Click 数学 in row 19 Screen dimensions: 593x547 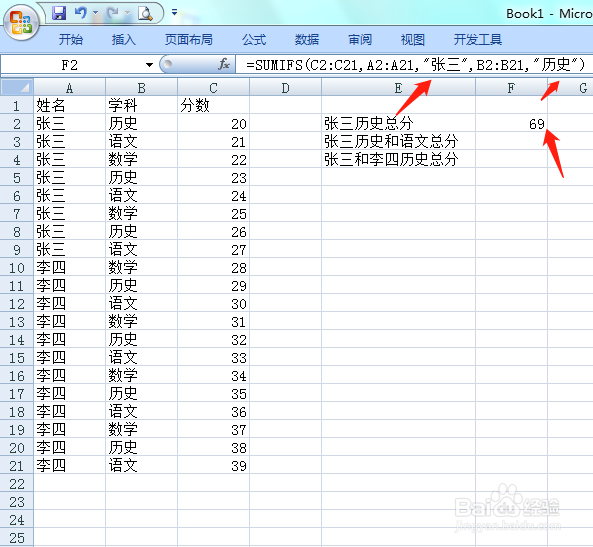[141, 430]
